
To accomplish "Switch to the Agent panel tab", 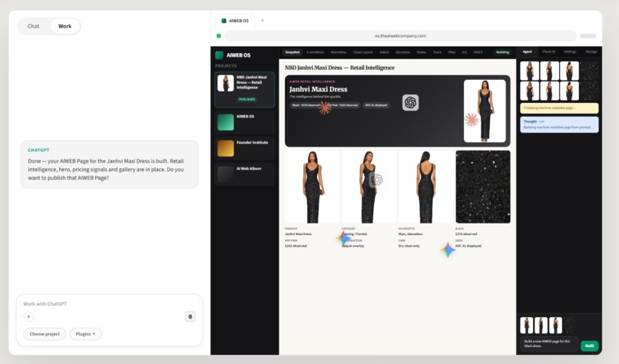I will (x=527, y=51).
